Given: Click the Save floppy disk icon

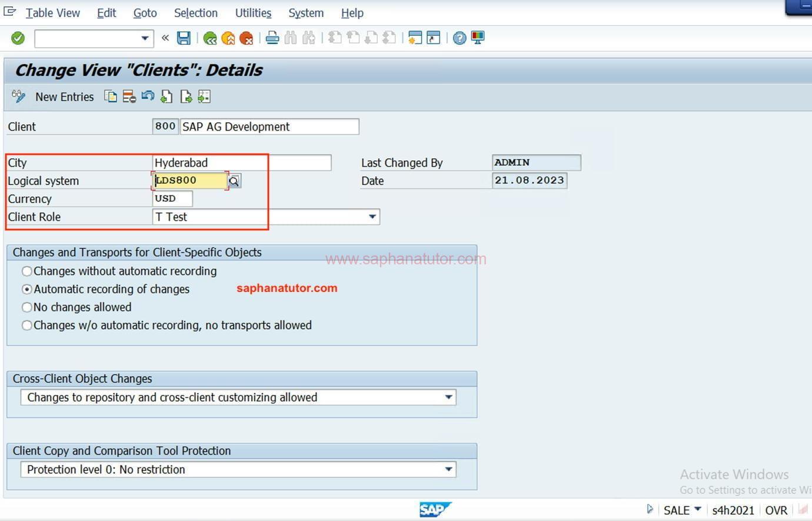Looking at the screenshot, I should [184, 38].
